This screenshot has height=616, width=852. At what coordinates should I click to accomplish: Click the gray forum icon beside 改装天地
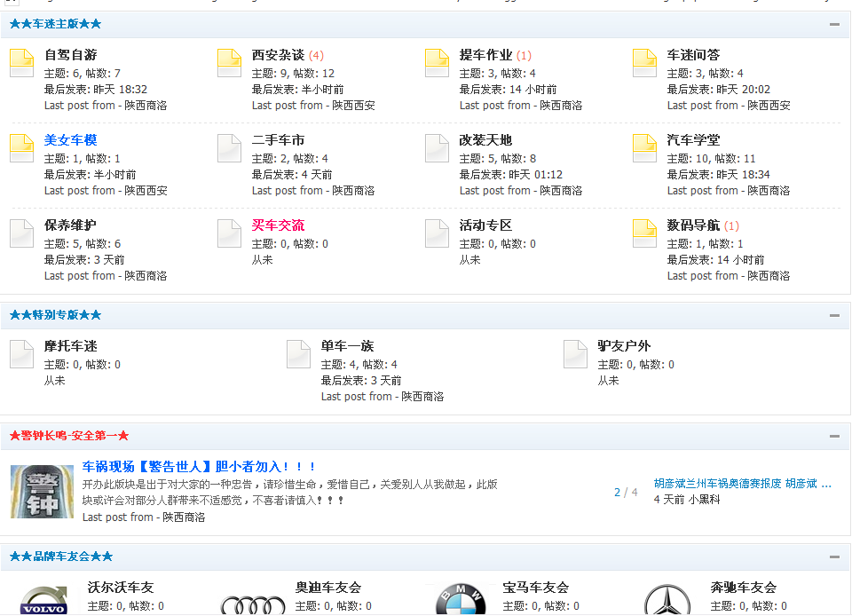[437, 148]
